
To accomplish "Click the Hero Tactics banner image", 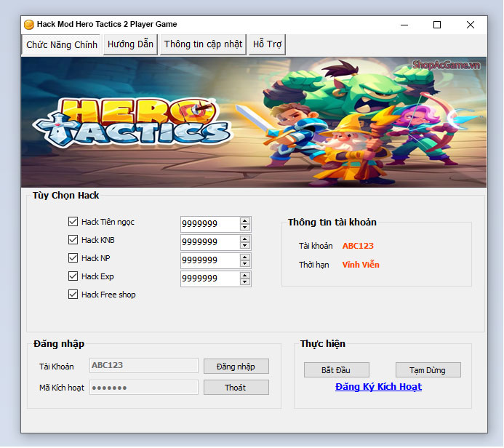I will (x=254, y=122).
